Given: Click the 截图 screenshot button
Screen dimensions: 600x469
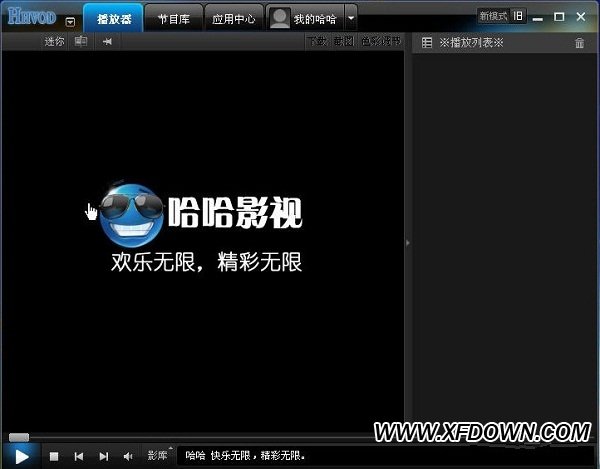Looking at the screenshot, I should point(343,41).
